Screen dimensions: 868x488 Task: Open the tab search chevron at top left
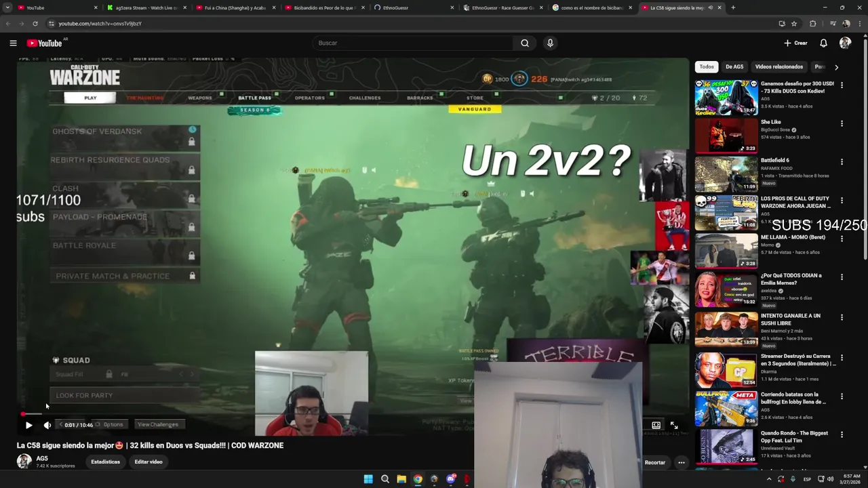7,7
